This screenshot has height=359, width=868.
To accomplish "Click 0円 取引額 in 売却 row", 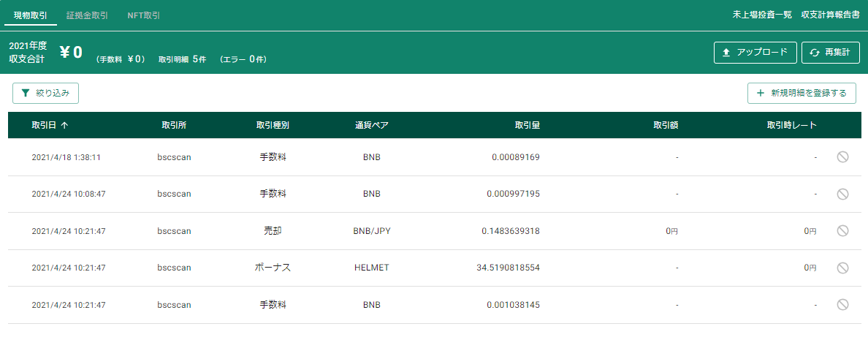I will pyautogui.click(x=671, y=231).
